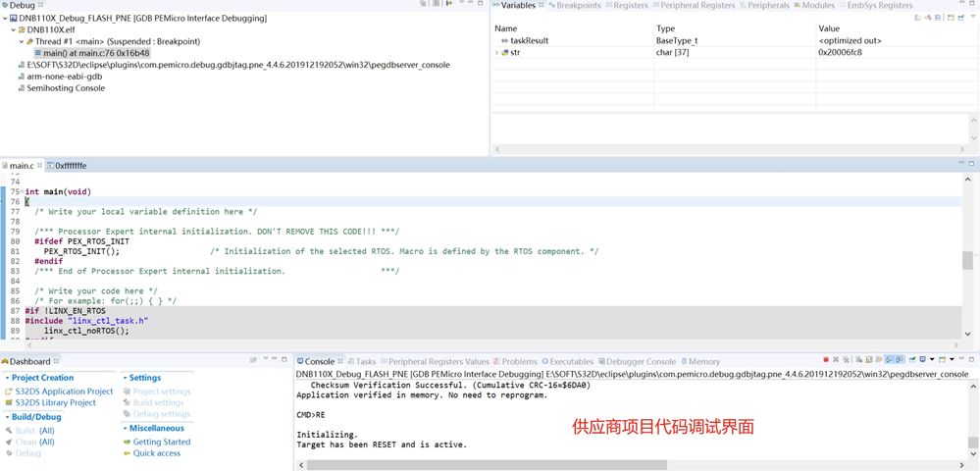
Task: Open the Peripheral Registers tab
Action: [694, 5]
